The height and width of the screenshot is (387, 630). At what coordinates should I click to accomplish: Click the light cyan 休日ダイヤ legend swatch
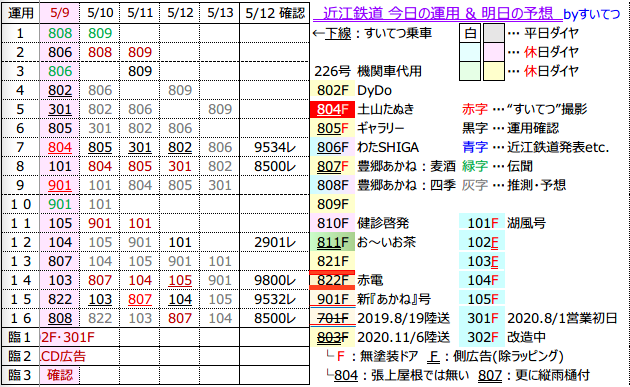[470, 52]
